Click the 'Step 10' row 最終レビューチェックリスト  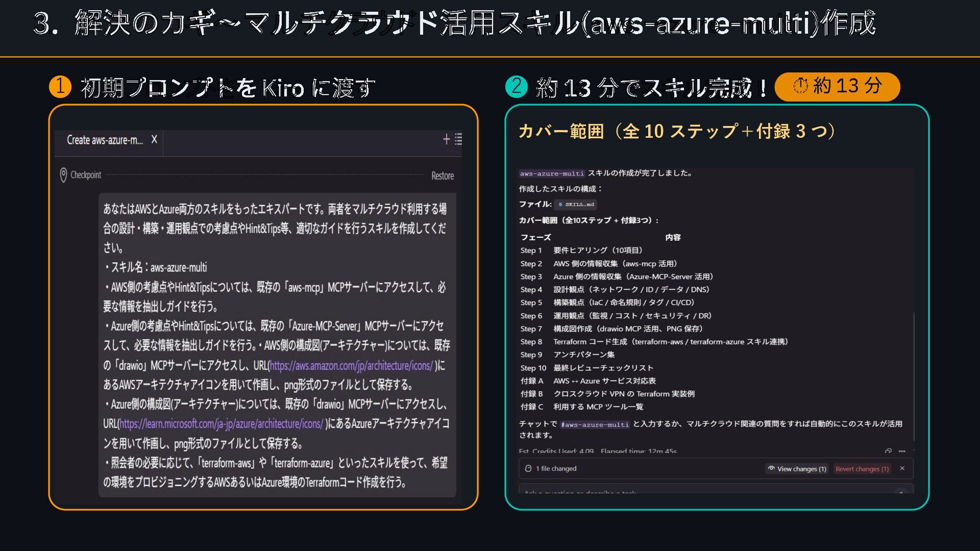[587, 368]
